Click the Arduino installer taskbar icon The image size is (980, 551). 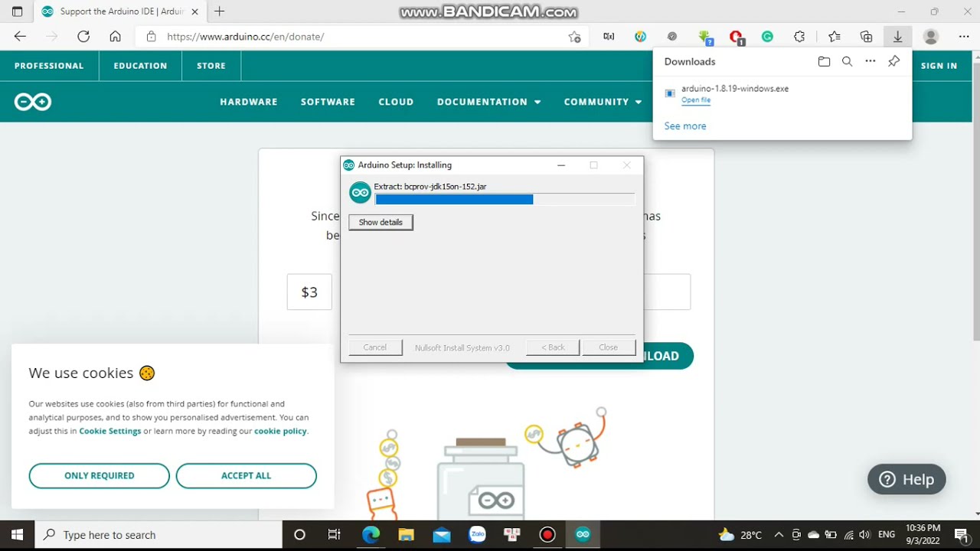tap(583, 535)
